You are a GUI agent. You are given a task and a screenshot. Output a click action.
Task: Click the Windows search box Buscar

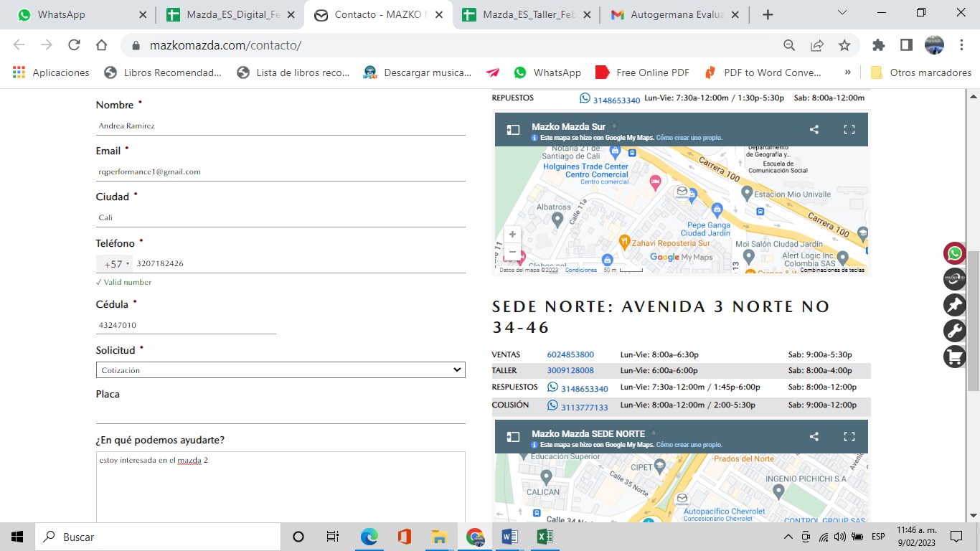pyautogui.click(x=156, y=537)
